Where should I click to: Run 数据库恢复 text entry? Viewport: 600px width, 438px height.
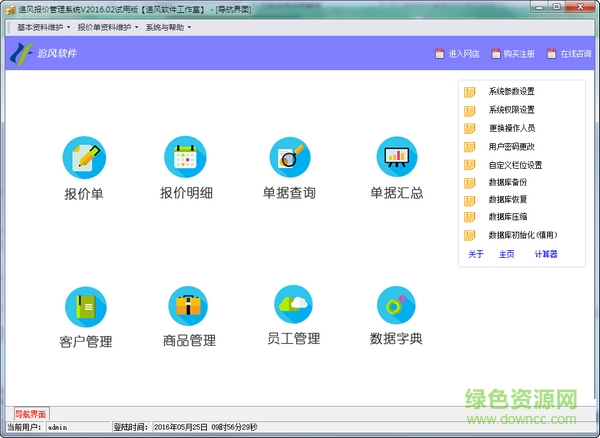point(508,199)
